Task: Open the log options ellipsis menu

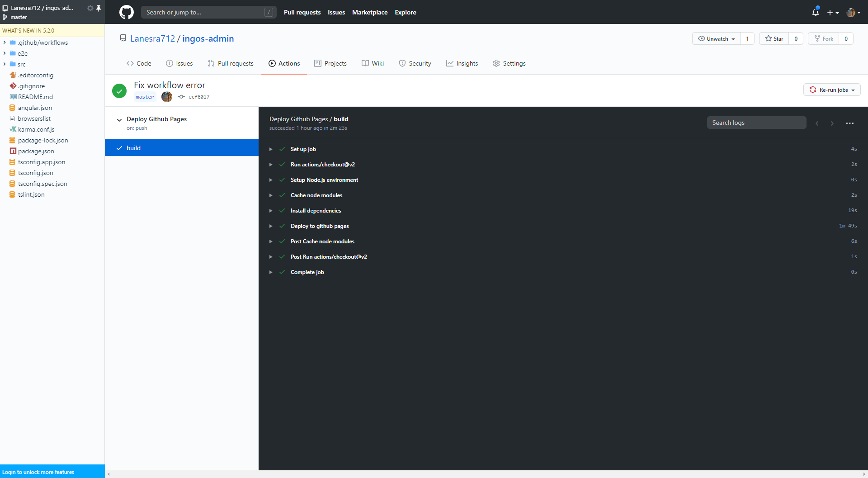Action: pos(850,123)
